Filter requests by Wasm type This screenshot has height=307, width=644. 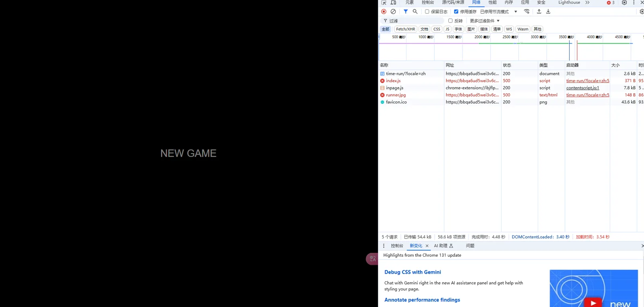coord(523,29)
